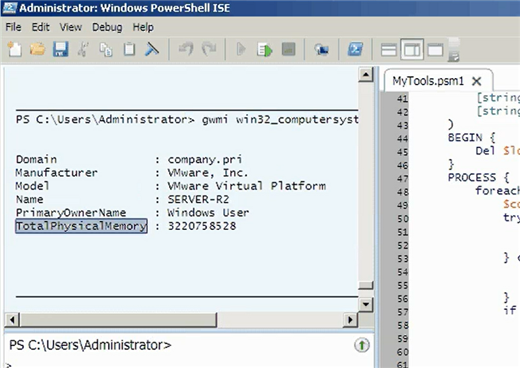
Task: Save the script with floppy disk icon
Action: pos(60,50)
